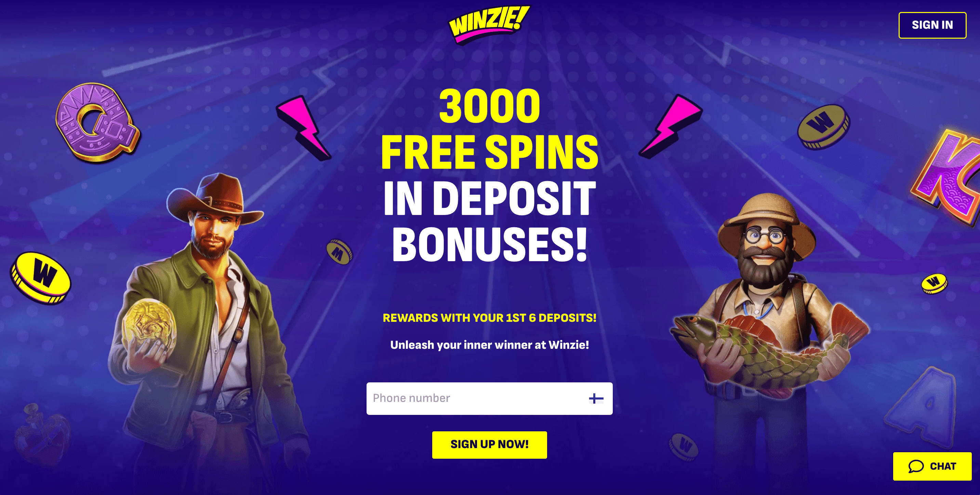This screenshot has height=495, width=980.
Task: Click the speech bubble chat icon
Action: click(x=916, y=466)
